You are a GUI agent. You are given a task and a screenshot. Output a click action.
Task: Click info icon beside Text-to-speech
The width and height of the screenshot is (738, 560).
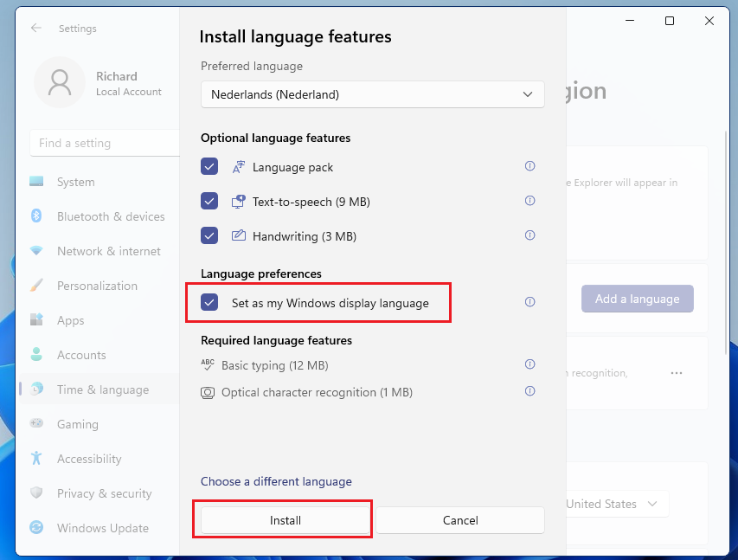[530, 201]
